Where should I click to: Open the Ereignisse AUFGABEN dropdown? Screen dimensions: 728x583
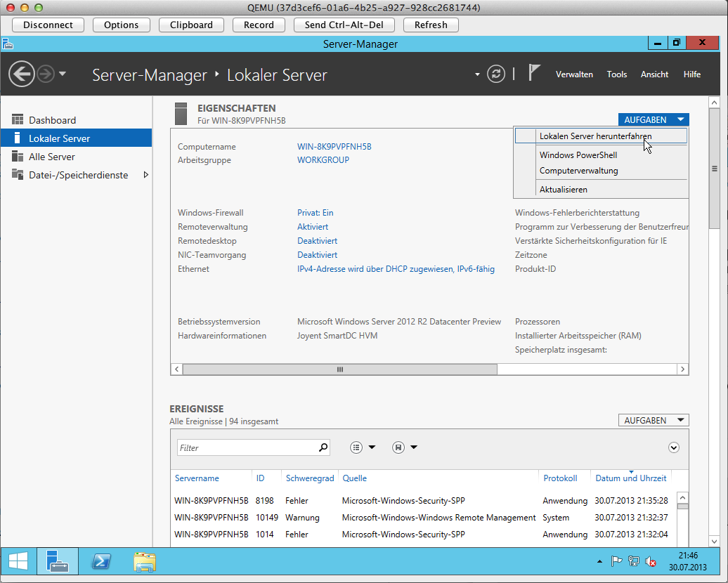point(654,421)
